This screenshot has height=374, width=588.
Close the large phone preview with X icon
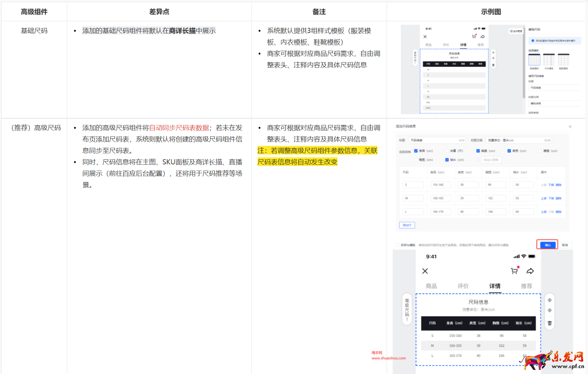click(x=425, y=271)
